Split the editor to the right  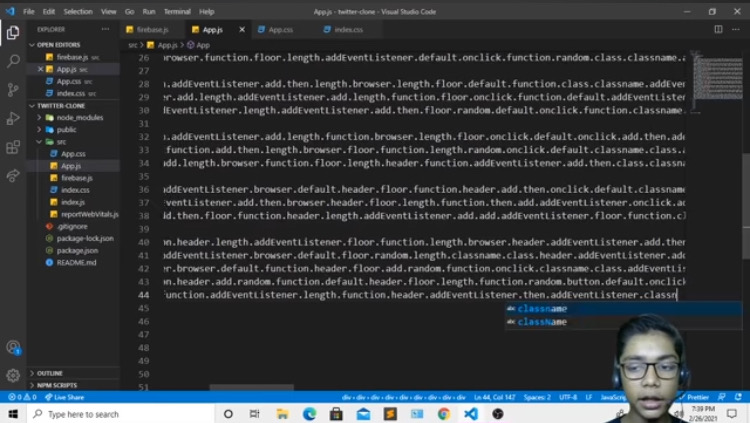[718, 29]
